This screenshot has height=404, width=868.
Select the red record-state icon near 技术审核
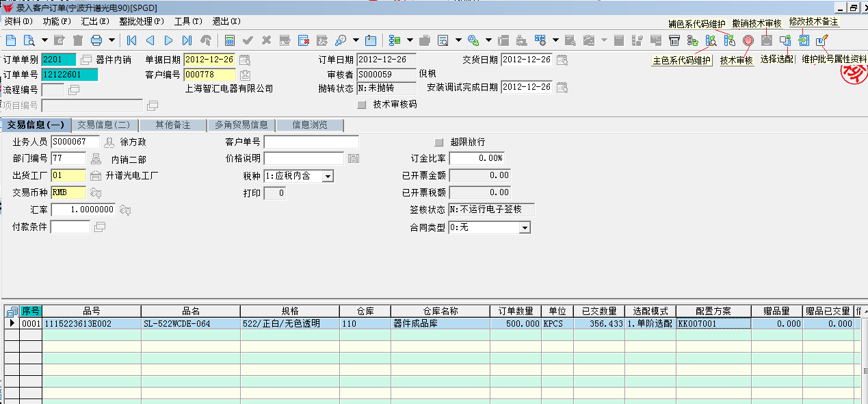[750, 40]
